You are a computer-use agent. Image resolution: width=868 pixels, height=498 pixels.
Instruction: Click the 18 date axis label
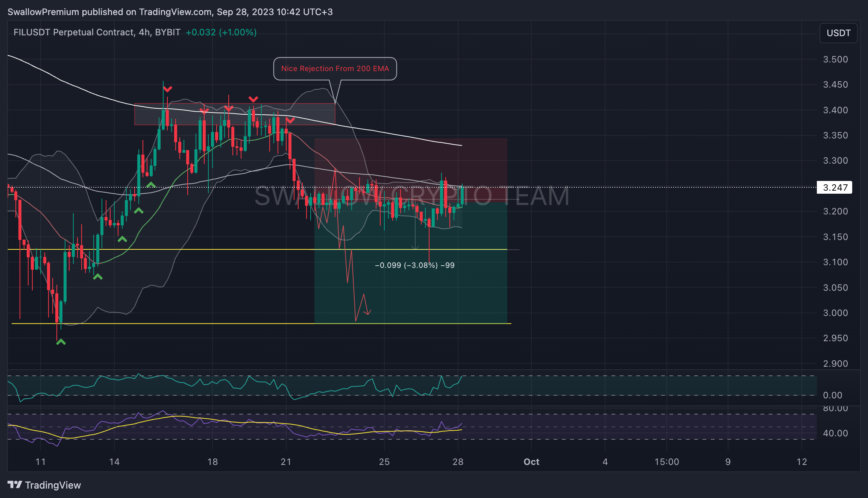click(x=212, y=462)
